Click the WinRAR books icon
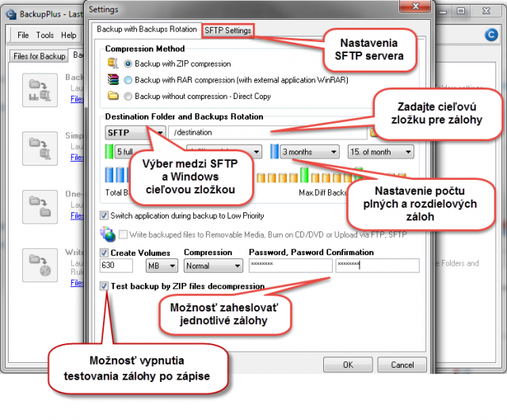The width and height of the screenshot is (507, 420). (112, 79)
